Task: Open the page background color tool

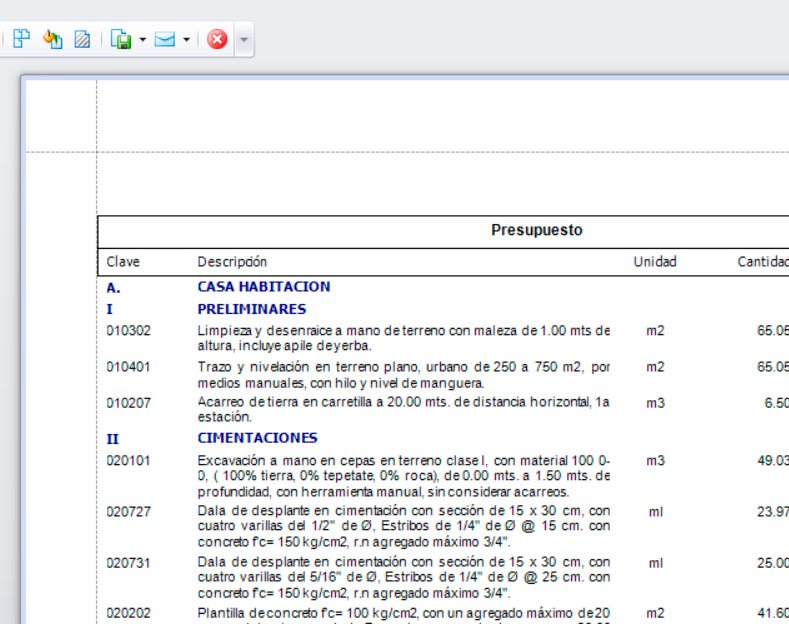Action: (52, 40)
